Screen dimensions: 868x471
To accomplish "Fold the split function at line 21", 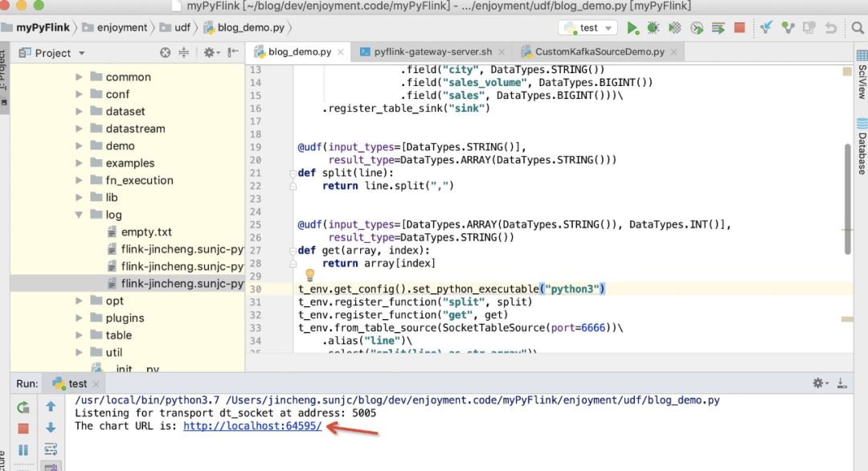I will click(293, 174).
